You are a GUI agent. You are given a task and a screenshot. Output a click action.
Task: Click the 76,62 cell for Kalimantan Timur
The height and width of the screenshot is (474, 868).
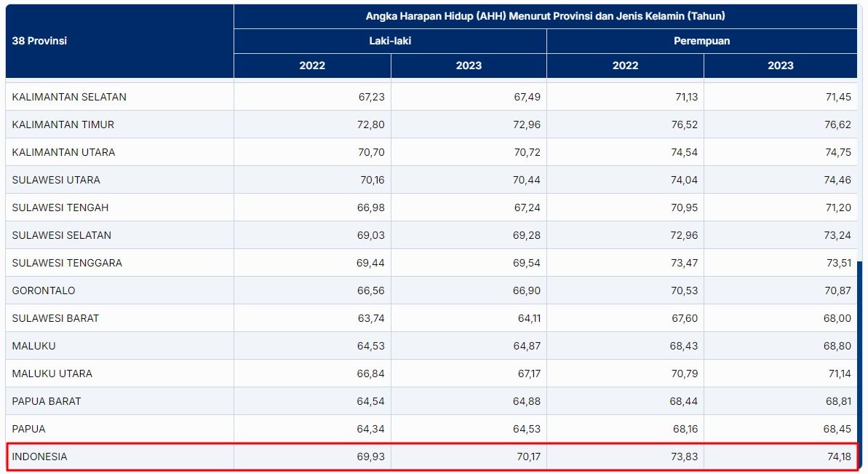pos(837,125)
